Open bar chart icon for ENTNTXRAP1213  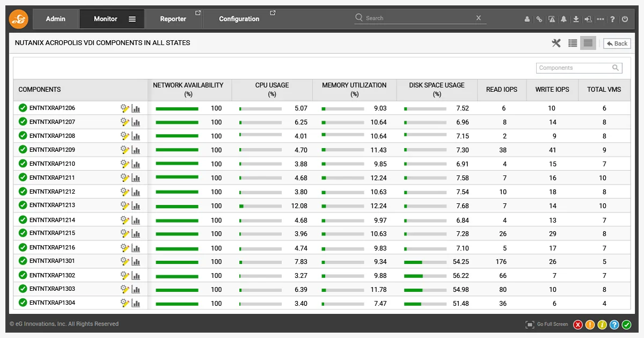136,206
